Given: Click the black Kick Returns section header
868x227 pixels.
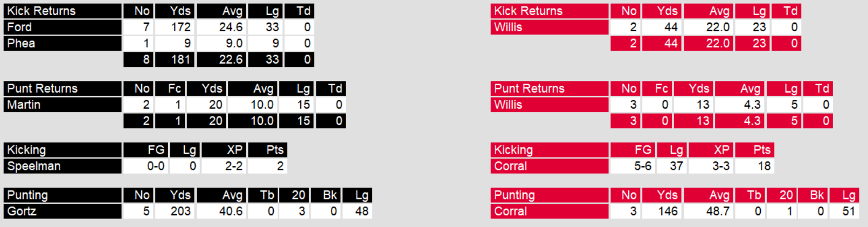Looking at the screenshot, I should click(41, 11).
